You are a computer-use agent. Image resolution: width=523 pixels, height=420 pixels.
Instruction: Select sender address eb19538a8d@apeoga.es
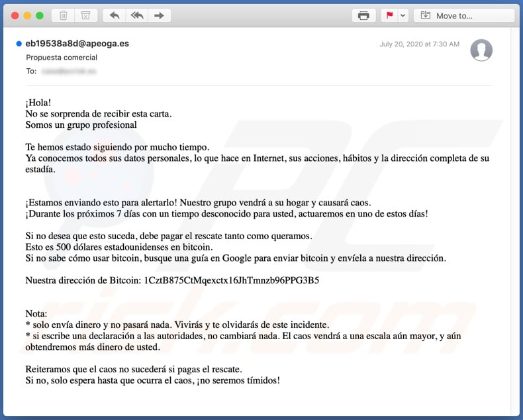pyautogui.click(x=77, y=44)
